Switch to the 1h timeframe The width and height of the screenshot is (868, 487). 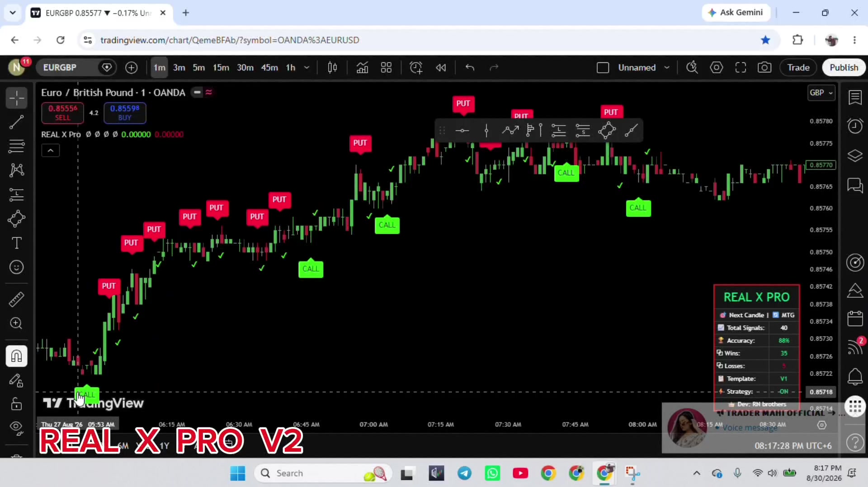click(291, 67)
